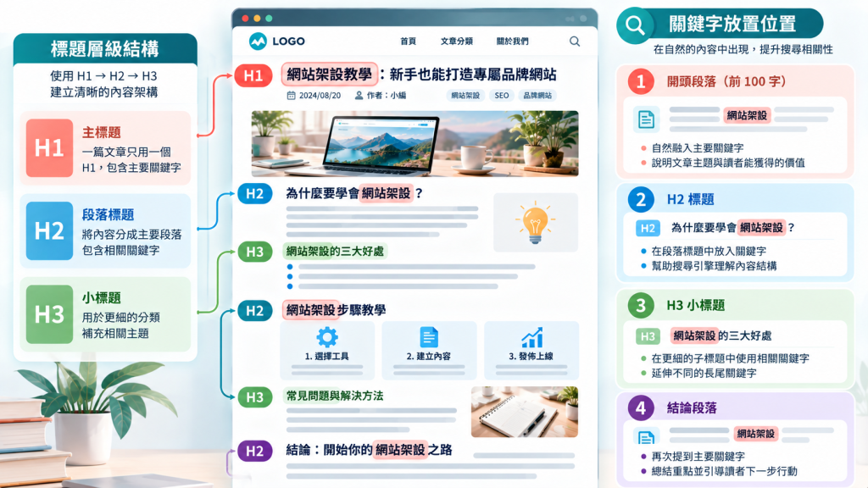This screenshot has width=868, height=488.
Task: Click the red H1 badge beside article title
Action: click(253, 75)
